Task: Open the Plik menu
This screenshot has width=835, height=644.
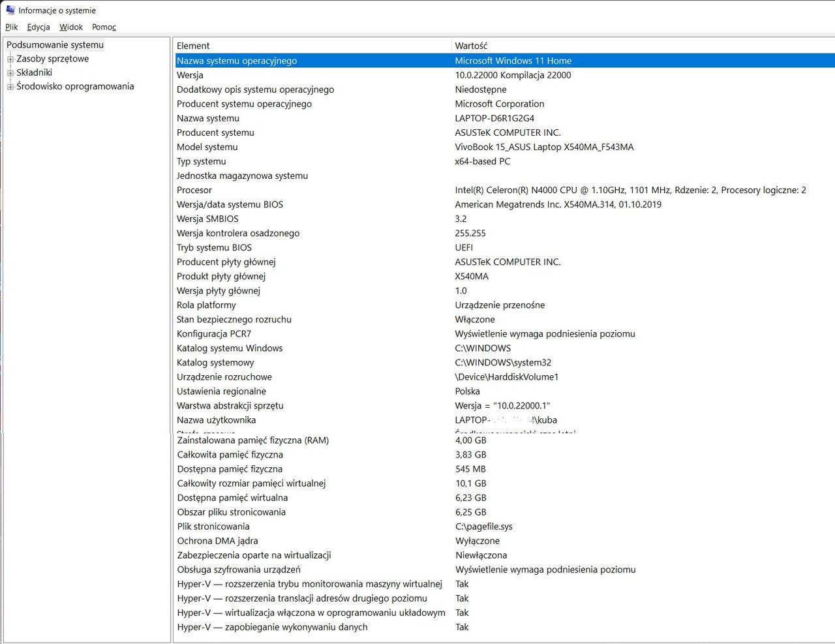Action: point(12,27)
